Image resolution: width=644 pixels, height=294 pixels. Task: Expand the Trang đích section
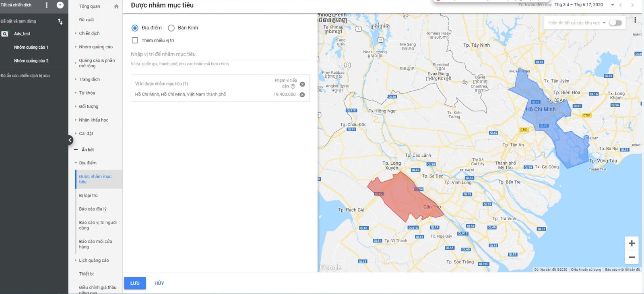click(x=76, y=79)
